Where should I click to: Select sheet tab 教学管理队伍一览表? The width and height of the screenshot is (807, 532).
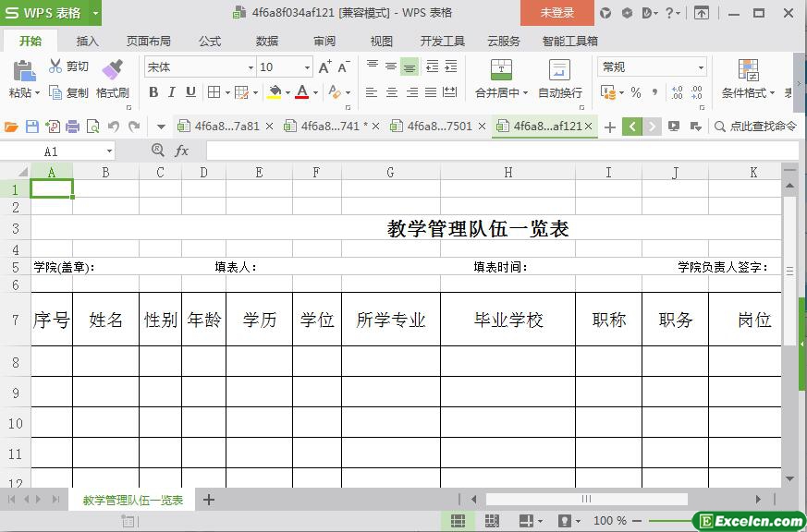coord(133,500)
